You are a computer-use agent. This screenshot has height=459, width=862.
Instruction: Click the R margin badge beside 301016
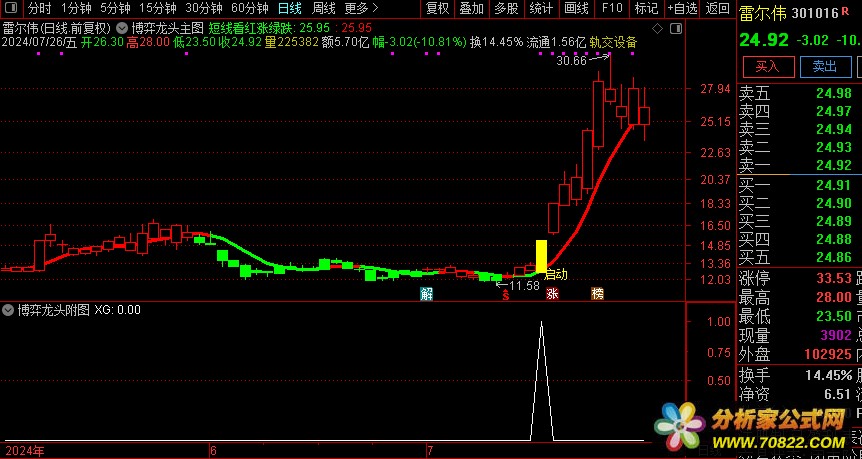pos(845,9)
